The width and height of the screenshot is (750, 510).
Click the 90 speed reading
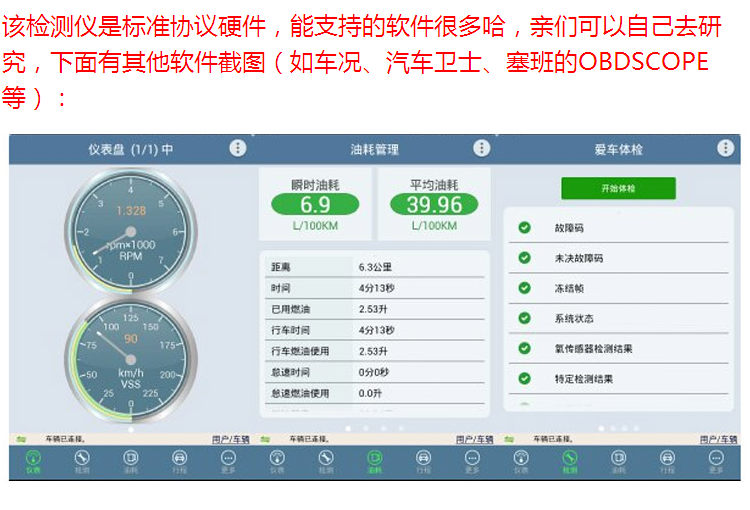click(x=131, y=339)
